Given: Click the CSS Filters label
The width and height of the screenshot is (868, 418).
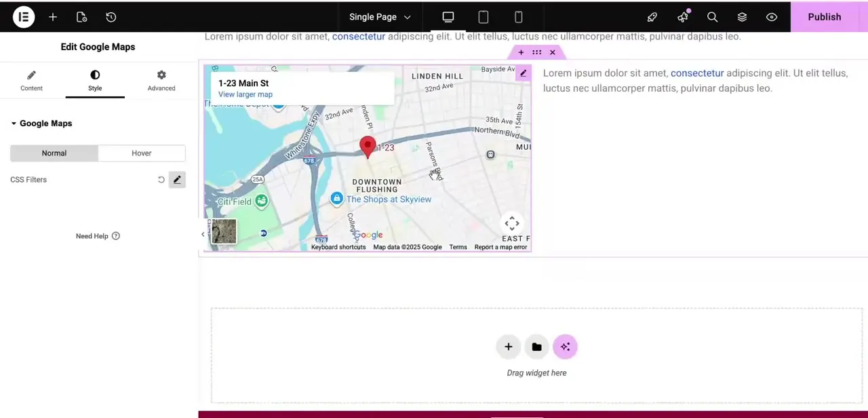Looking at the screenshot, I should [x=28, y=180].
